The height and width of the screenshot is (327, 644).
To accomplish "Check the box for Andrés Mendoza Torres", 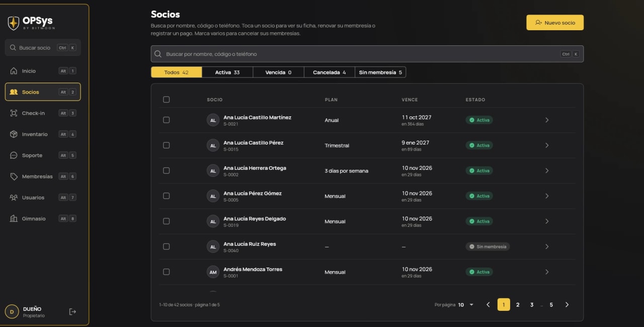I will tap(167, 272).
